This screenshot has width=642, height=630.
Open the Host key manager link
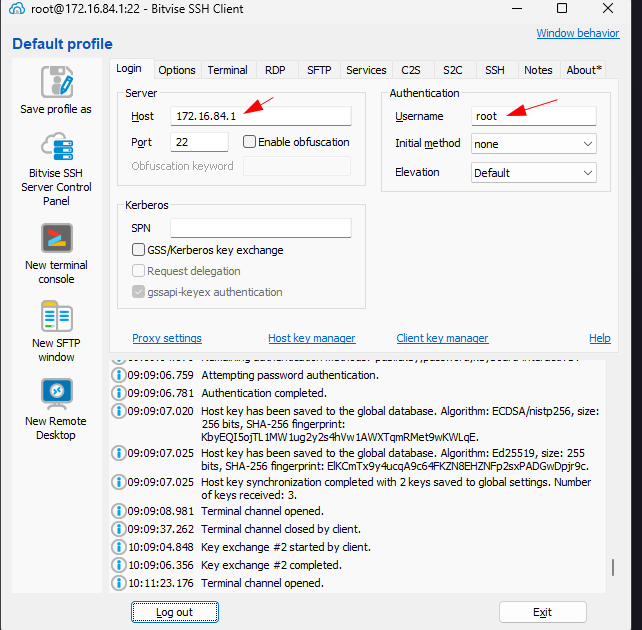click(x=311, y=338)
